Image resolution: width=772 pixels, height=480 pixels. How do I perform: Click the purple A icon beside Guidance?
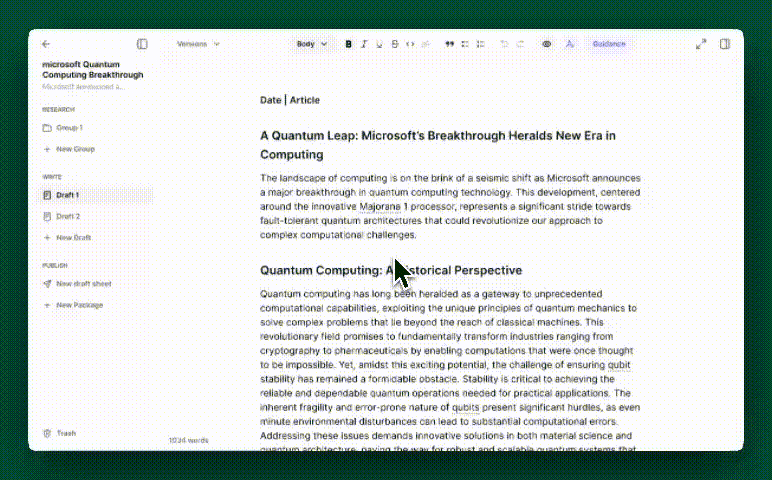point(570,44)
